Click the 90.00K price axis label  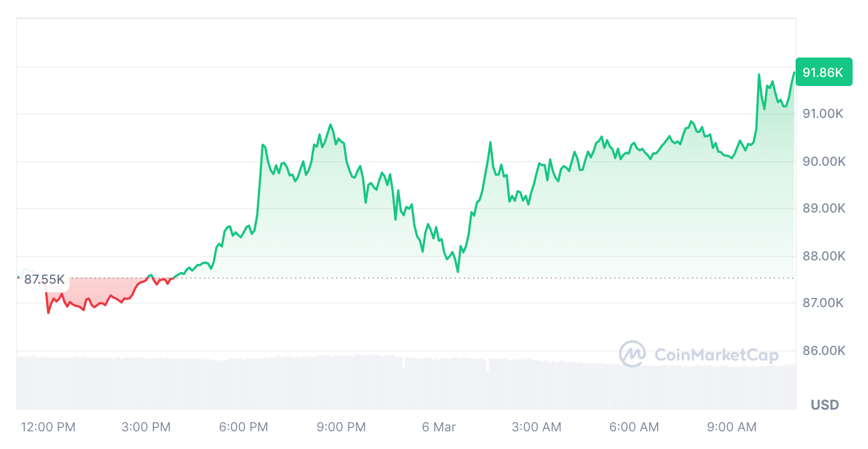tap(823, 162)
